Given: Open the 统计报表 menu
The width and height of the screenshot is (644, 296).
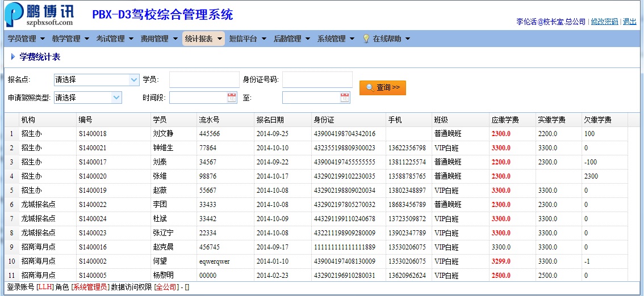Looking at the screenshot, I should click(x=204, y=39).
